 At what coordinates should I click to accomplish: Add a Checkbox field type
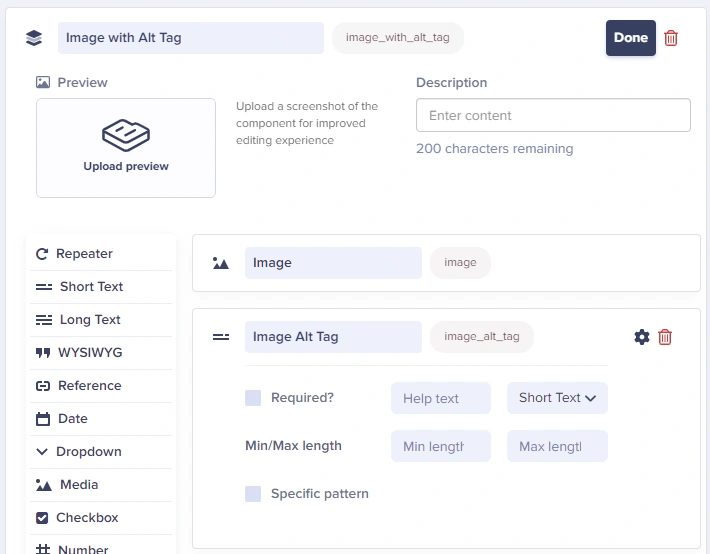coord(86,518)
